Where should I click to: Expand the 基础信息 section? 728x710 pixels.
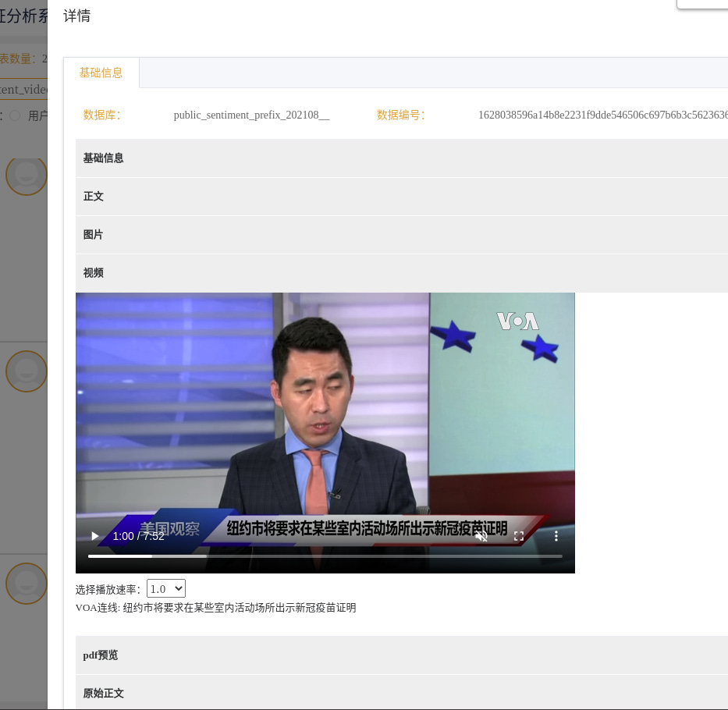point(402,158)
